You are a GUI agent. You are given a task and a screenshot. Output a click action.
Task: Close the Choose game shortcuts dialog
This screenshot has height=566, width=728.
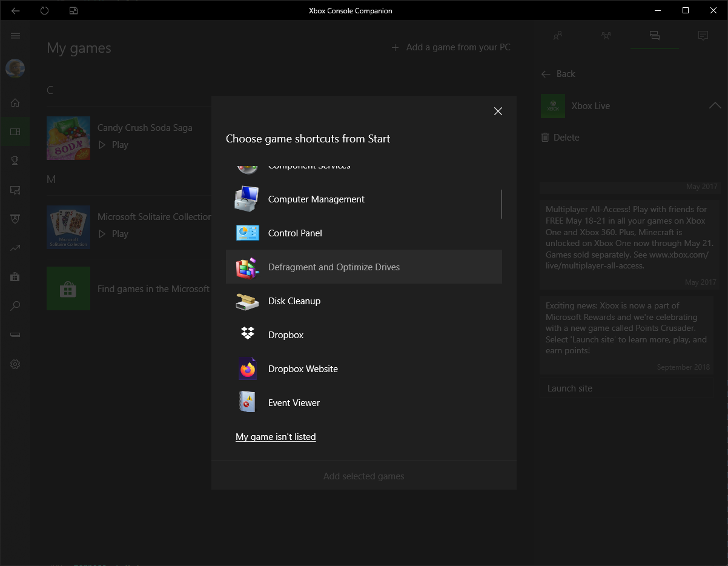point(498,111)
